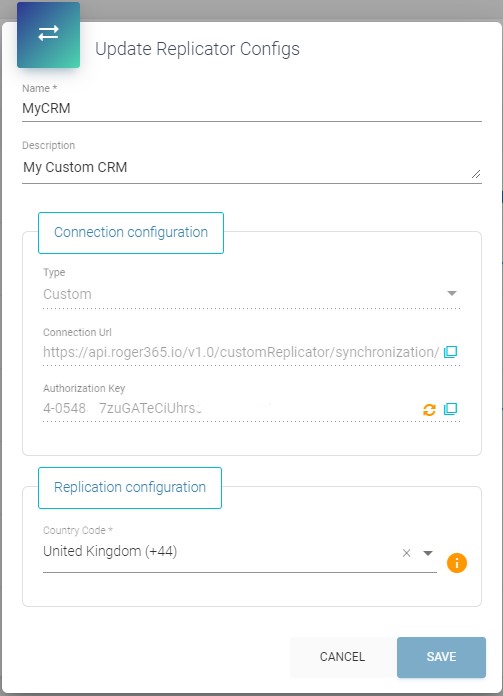Viewport: 503px width, 696px height.
Task: Open the Type dropdown arrow
Action: [x=452, y=293]
